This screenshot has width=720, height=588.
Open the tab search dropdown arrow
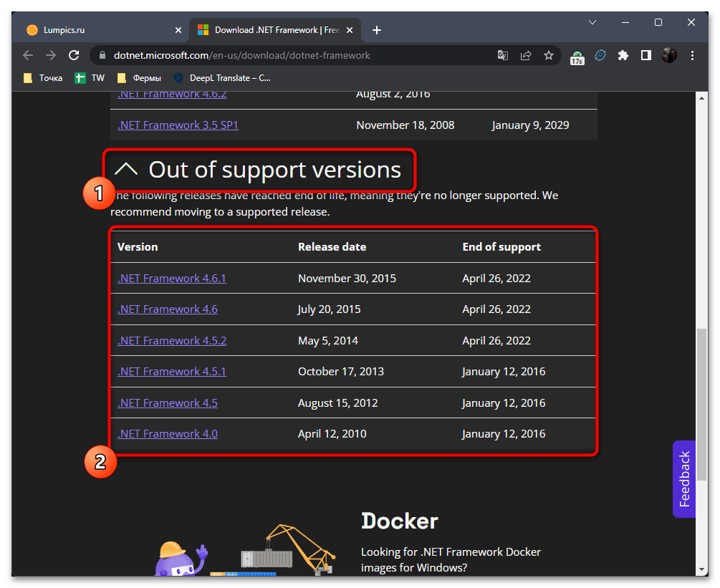[592, 22]
